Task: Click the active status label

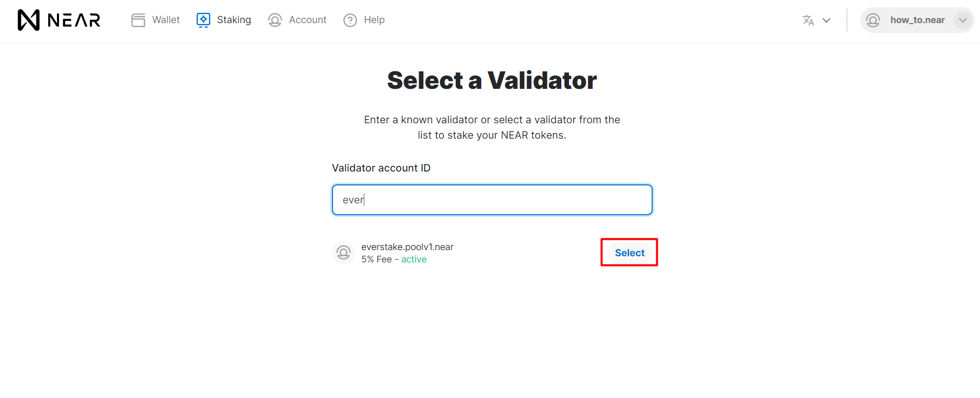Action: click(414, 259)
